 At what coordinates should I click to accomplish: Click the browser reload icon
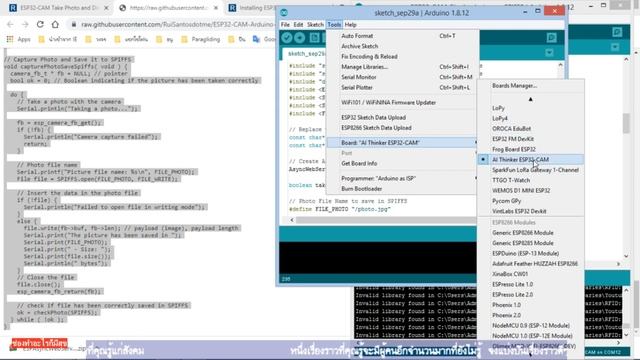40,24
